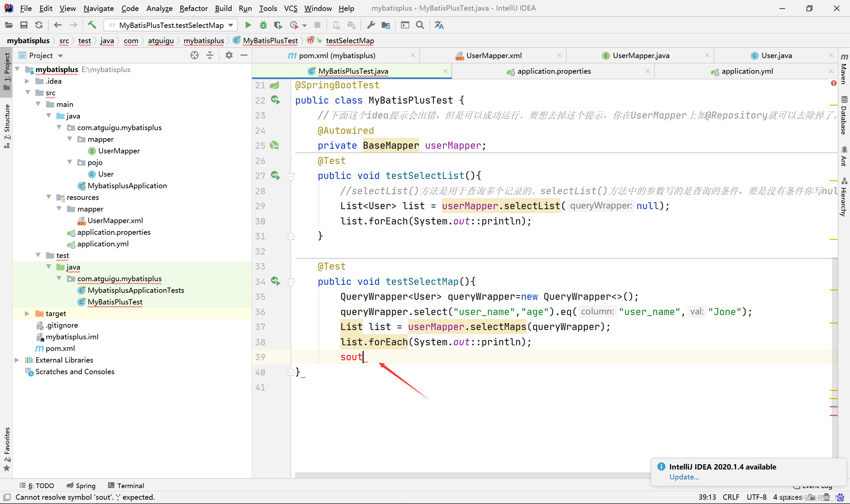Click Update link for IntelliJ IDEA 2020.1.4
The width and height of the screenshot is (850, 504).
point(684,477)
